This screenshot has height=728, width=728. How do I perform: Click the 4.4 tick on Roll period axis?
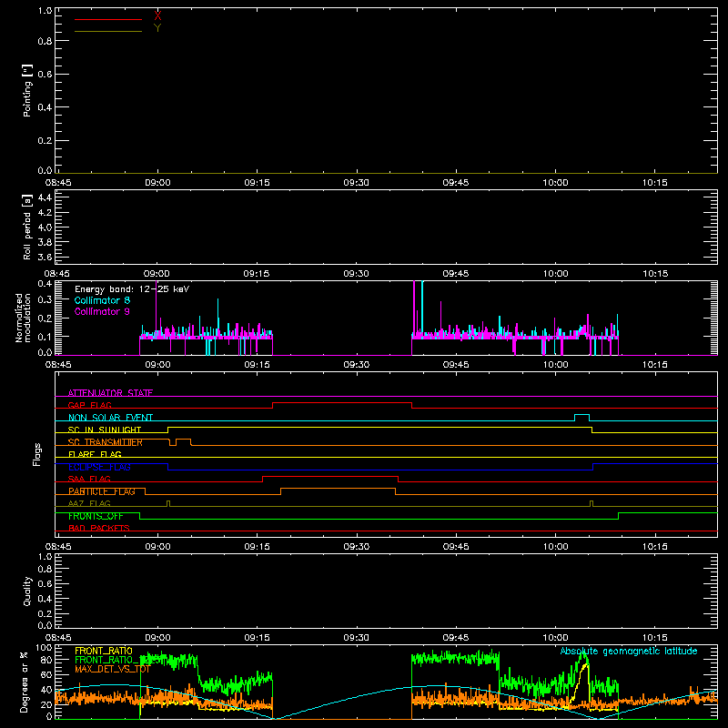[x=45, y=197]
